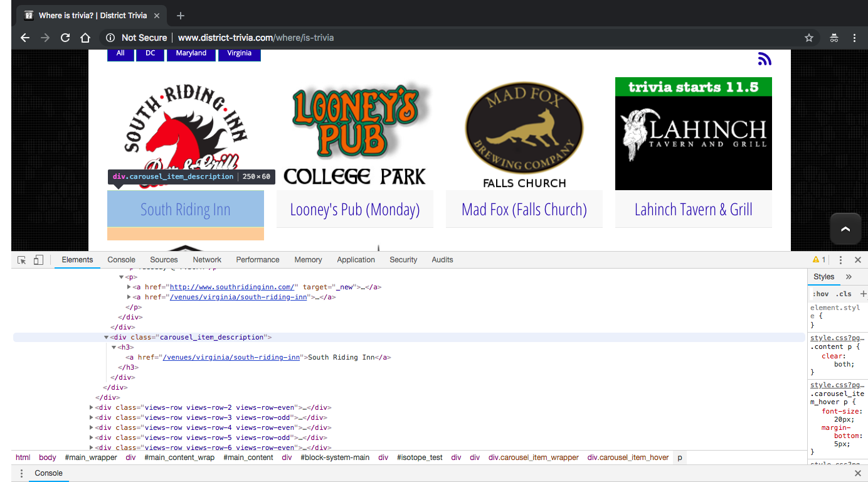Image resolution: width=868 pixels, height=482 pixels.
Task: Expand the views-row-4 div
Action: [x=93, y=428]
